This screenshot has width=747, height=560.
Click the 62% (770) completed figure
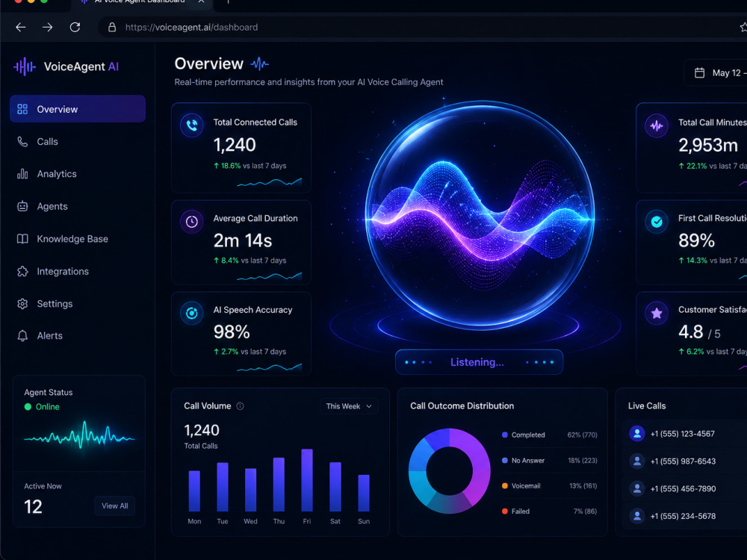coord(582,435)
